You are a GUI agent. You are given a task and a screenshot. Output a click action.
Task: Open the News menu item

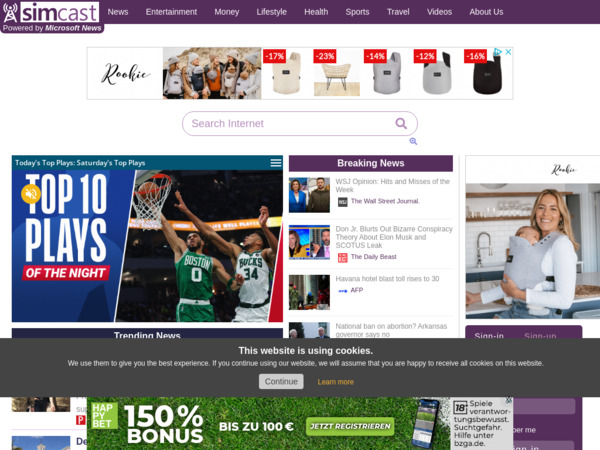pyautogui.click(x=118, y=12)
